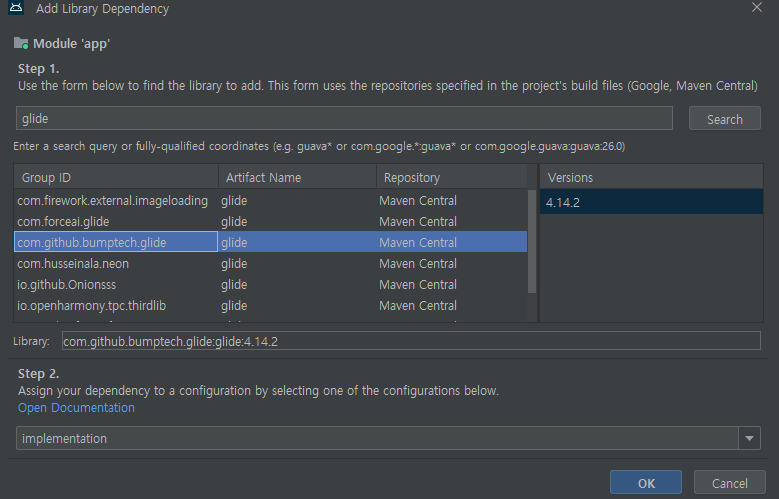Select the com.husseinala.neon row

click(270, 263)
